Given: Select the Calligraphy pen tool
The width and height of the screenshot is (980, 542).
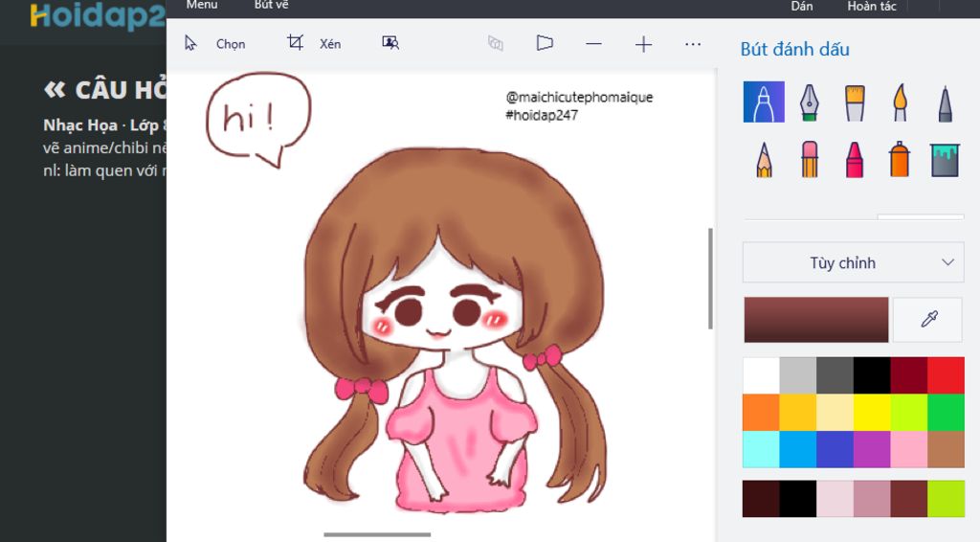Looking at the screenshot, I should coord(809,102).
